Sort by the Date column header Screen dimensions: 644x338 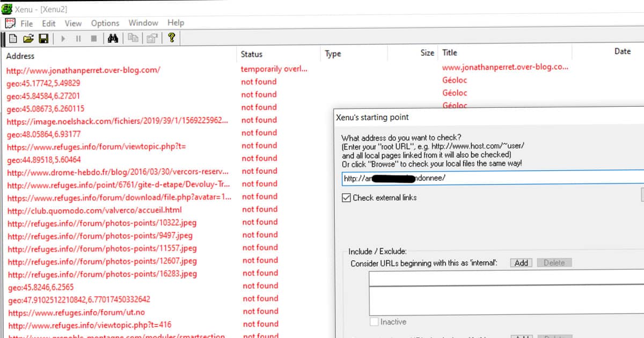[x=623, y=51]
